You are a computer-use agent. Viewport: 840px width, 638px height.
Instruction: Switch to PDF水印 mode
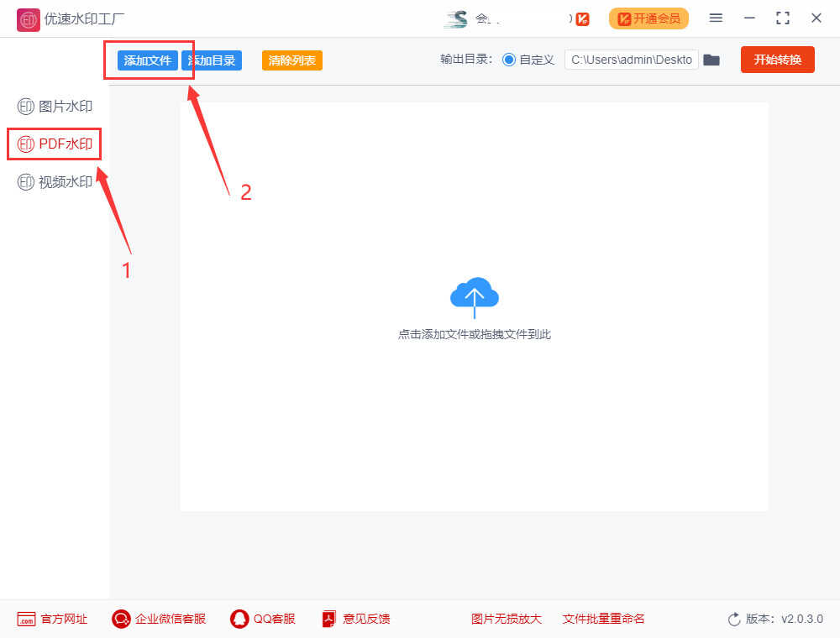(x=55, y=144)
